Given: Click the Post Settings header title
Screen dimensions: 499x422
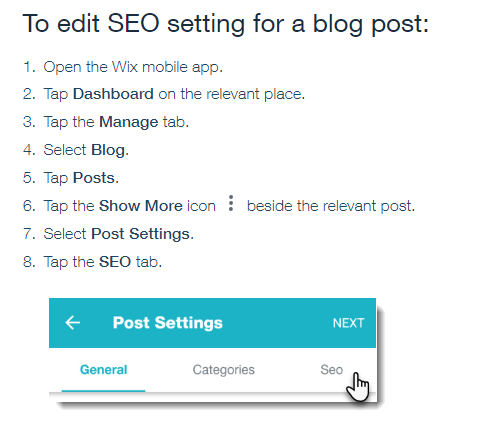Looking at the screenshot, I should click(168, 323).
